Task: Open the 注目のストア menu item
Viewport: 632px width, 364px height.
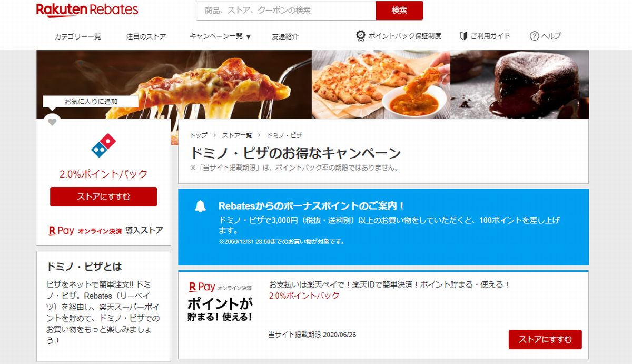Action: pos(146,36)
